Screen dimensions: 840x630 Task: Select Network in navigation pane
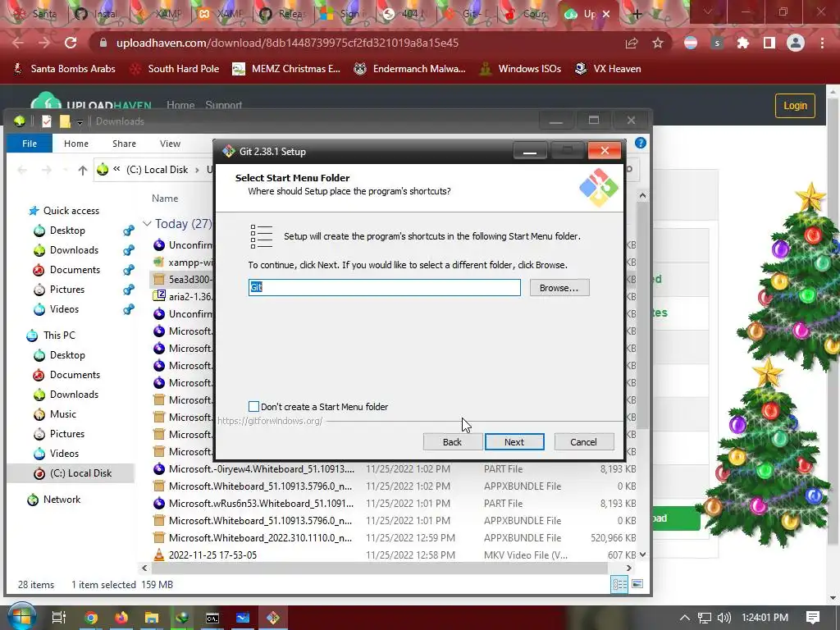62,500
